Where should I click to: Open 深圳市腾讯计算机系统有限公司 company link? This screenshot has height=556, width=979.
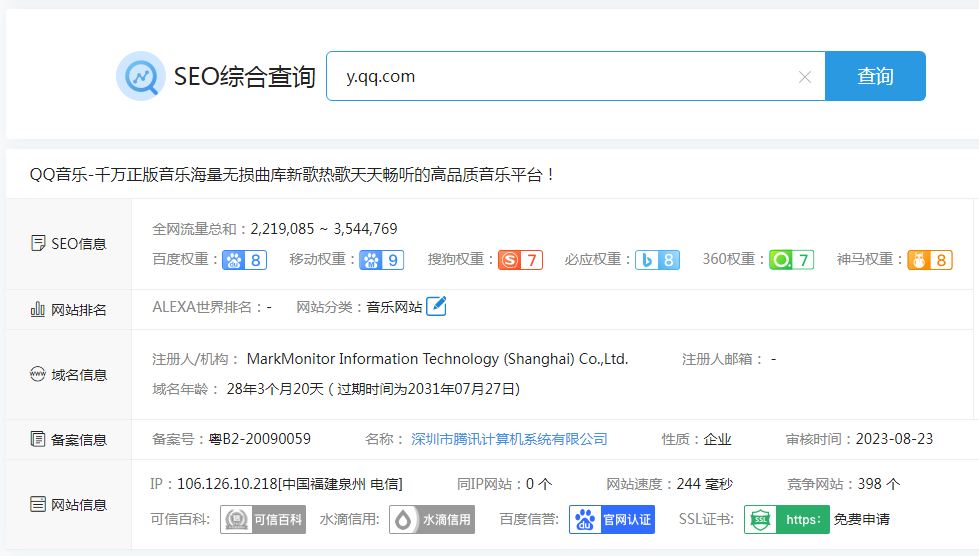509,439
